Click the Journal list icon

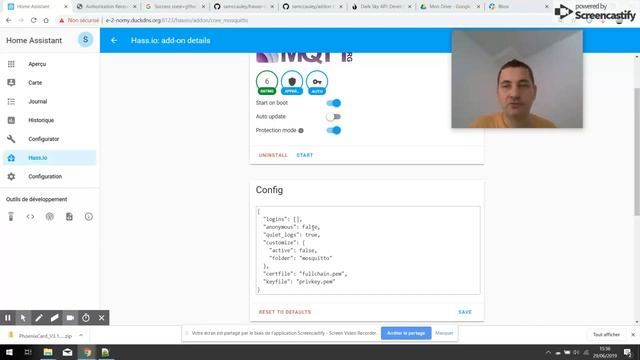click(11, 102)
